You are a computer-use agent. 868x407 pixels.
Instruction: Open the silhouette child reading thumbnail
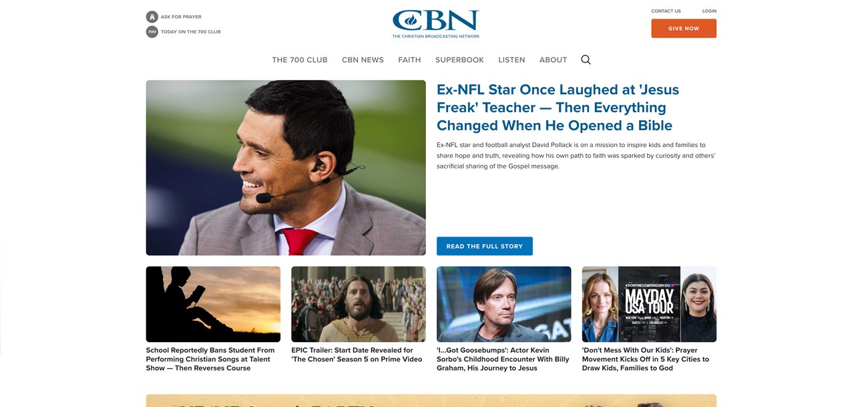tap(213, 304)
